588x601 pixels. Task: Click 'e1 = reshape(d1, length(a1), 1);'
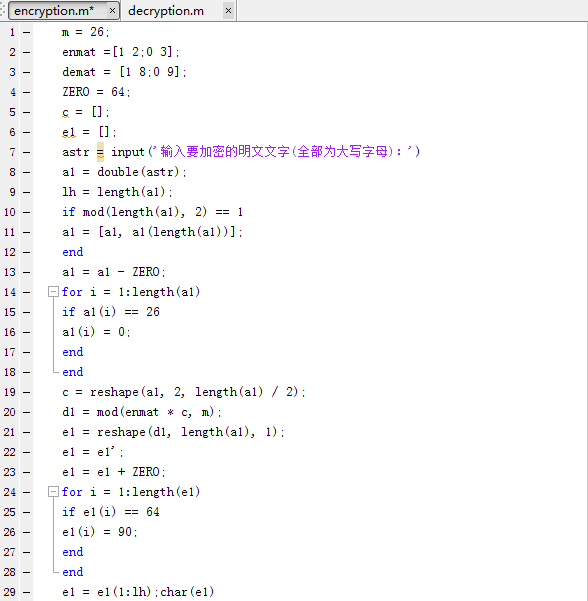click(173, 432)
